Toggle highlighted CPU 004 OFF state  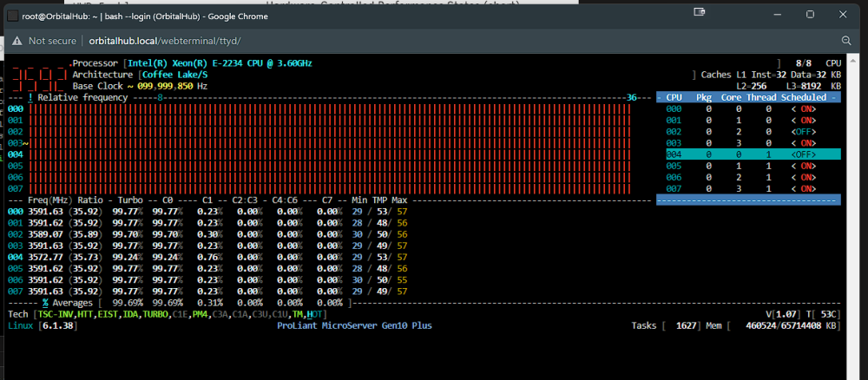pyautogui.click(x=804, y=154)
